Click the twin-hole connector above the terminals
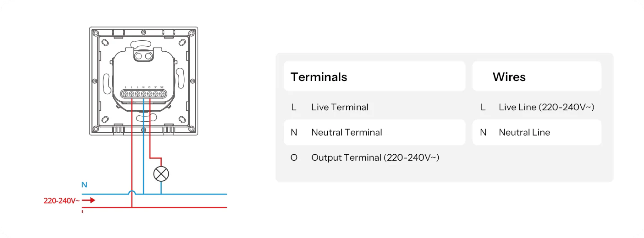This screenshot has height=238, width=644. pos(143,55)
